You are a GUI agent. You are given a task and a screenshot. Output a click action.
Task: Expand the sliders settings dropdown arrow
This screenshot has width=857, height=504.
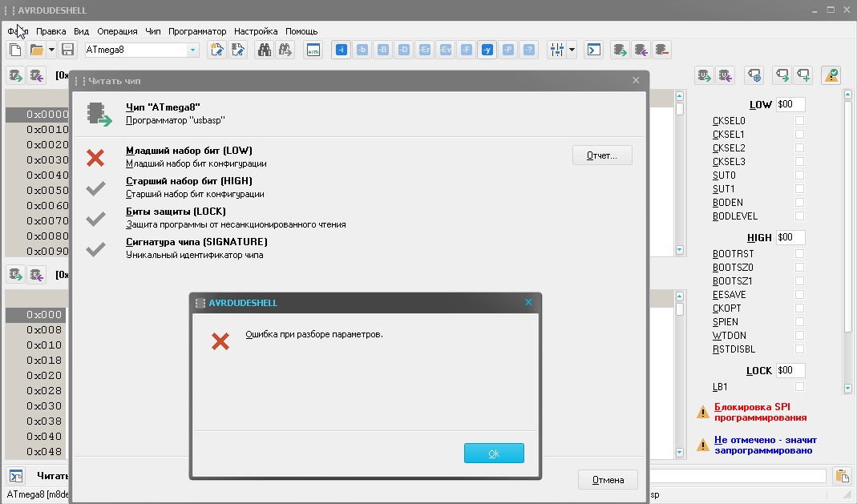click(x=572, y=50)
